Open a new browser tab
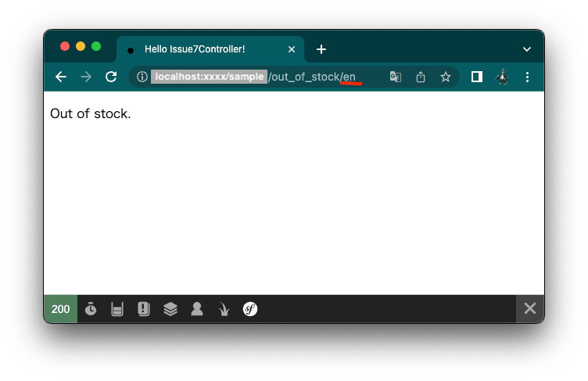This screenshot has width=588, height=381. (321, 49)
